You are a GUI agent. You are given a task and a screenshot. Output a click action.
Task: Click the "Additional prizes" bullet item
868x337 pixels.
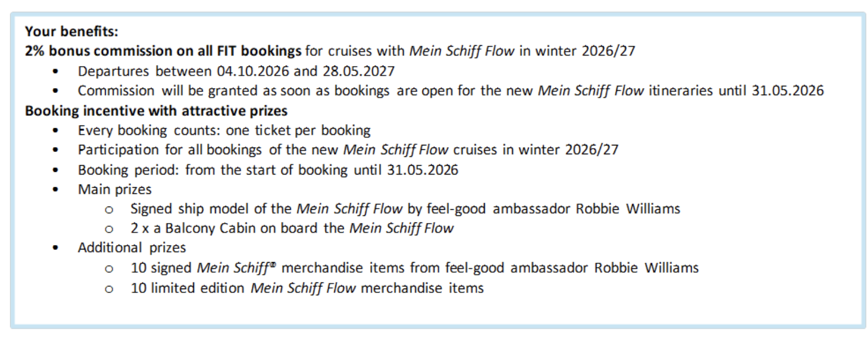132,248
